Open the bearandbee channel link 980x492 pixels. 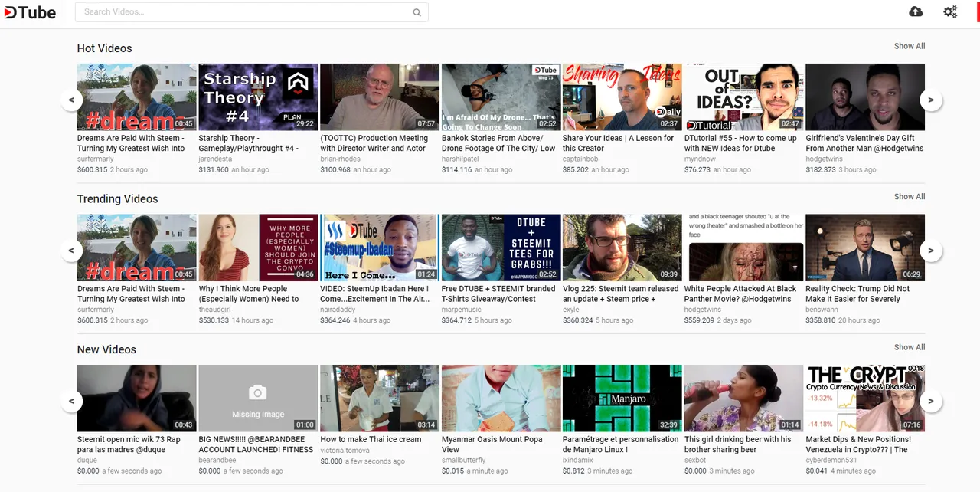219,461
